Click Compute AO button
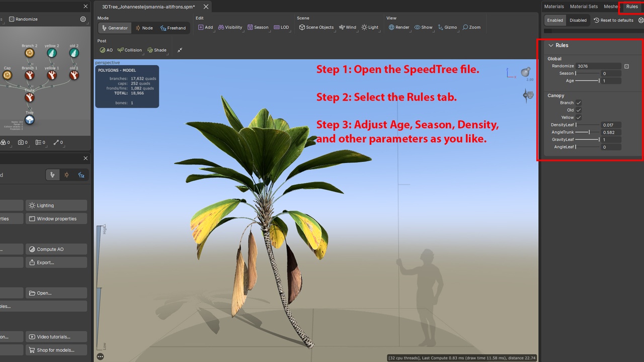 click(56, 249)
